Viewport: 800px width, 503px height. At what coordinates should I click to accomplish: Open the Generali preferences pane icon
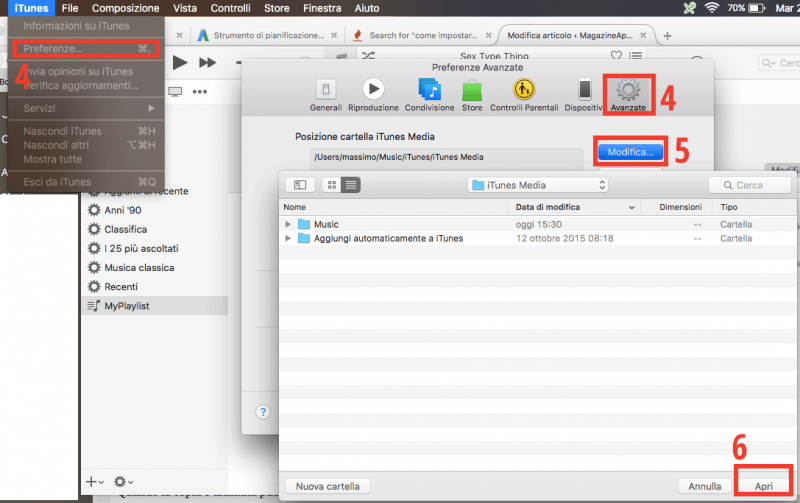point(325,92)
